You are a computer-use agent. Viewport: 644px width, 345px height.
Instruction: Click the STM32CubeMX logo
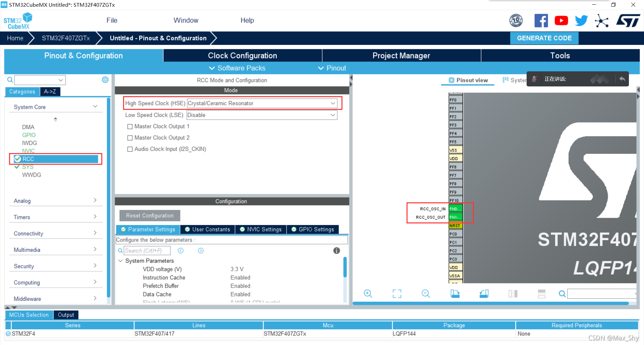(x=18, y=21)
